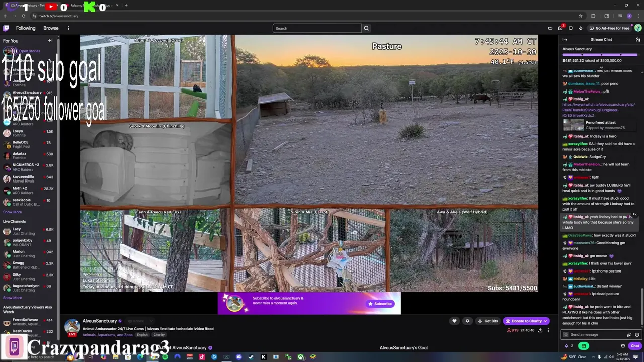Open the Twitch home logo
The width and height of the screenshot is (644, 362).
pyautogui.click(x=6, y=28)
